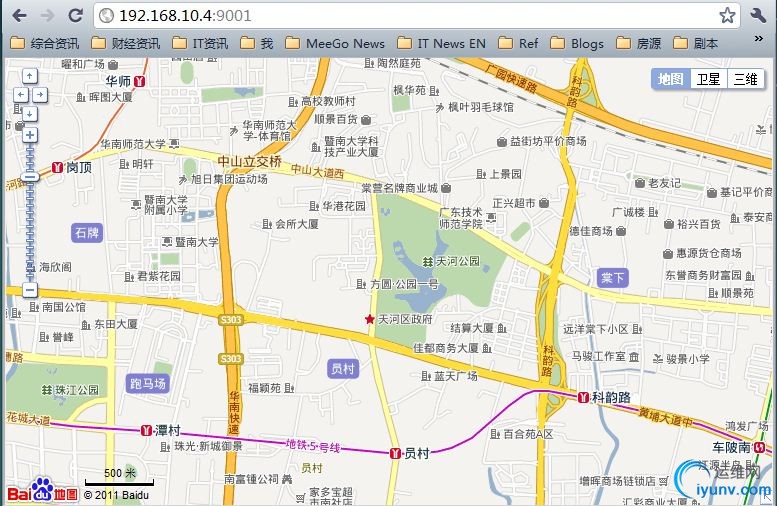Open the Ref bookmarks folder
The height and width of the screenshot is (506, 777).
point(518,44)
